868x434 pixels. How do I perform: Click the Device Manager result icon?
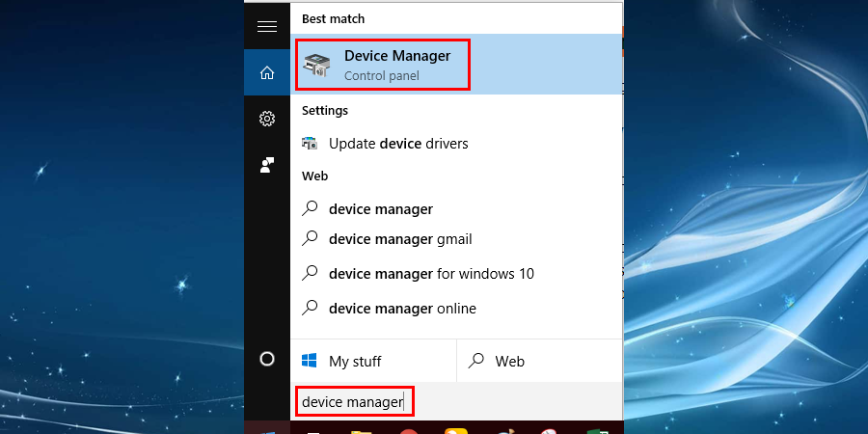pyautogui.click(x=317, y=66)
